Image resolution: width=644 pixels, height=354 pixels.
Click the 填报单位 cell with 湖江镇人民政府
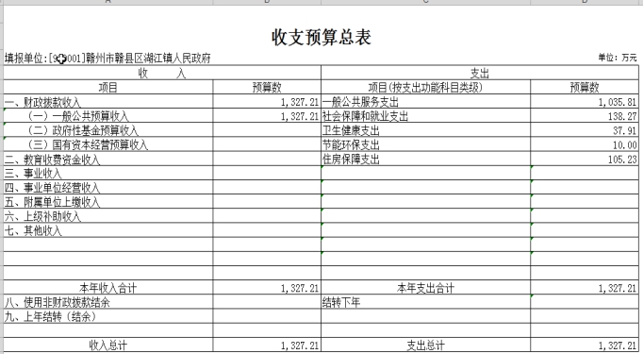pyautogui.click(x=107, y=59)
